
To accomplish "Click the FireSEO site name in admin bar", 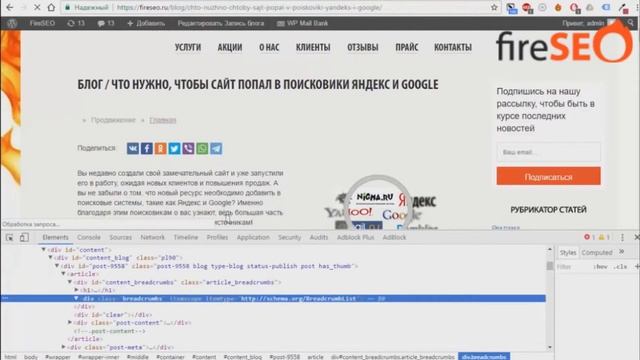I will point(42,23).
